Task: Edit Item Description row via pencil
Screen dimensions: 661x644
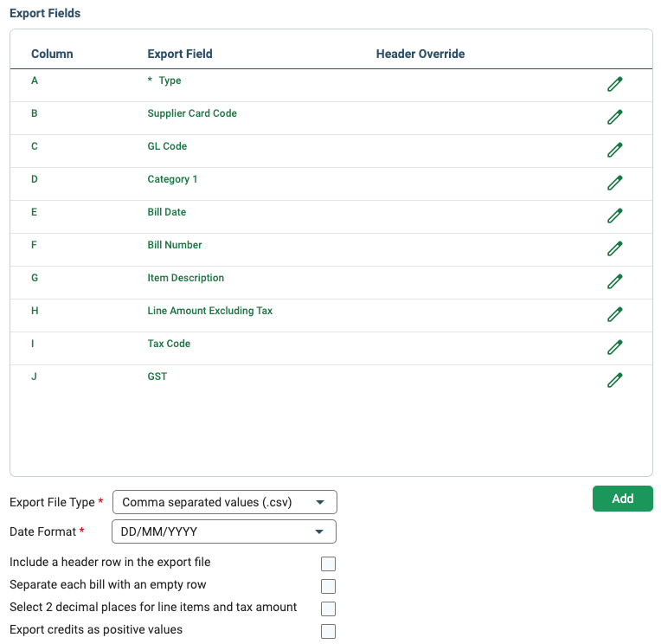Action: (x=614, y=281)
